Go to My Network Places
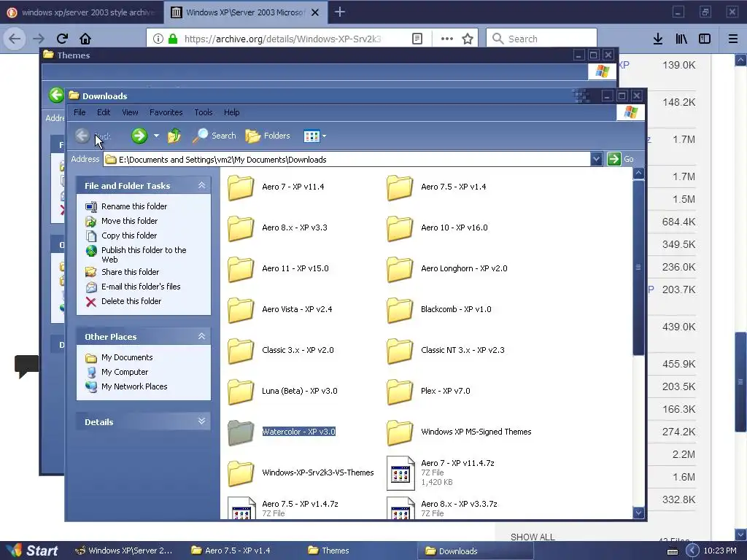Screen dimensions: 747x560 click(x=134, y=386)
